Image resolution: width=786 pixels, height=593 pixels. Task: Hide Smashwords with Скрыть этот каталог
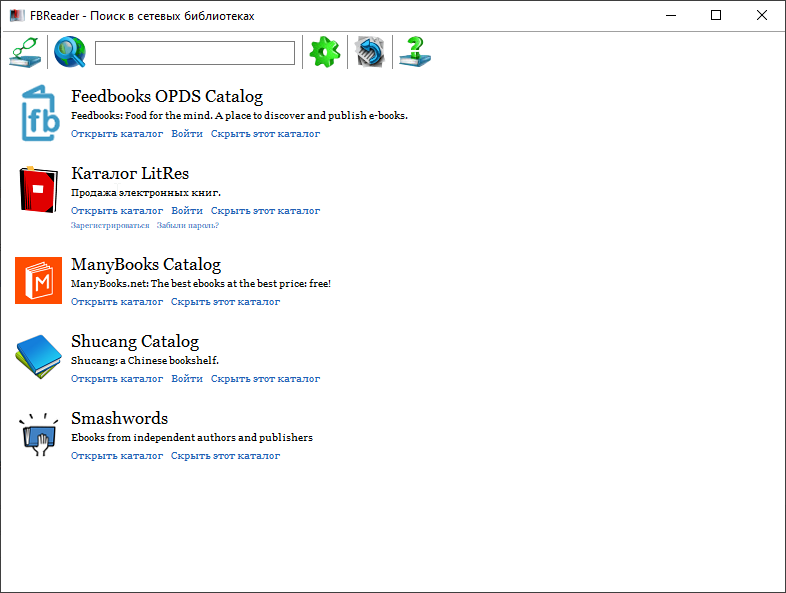[226, 456]
